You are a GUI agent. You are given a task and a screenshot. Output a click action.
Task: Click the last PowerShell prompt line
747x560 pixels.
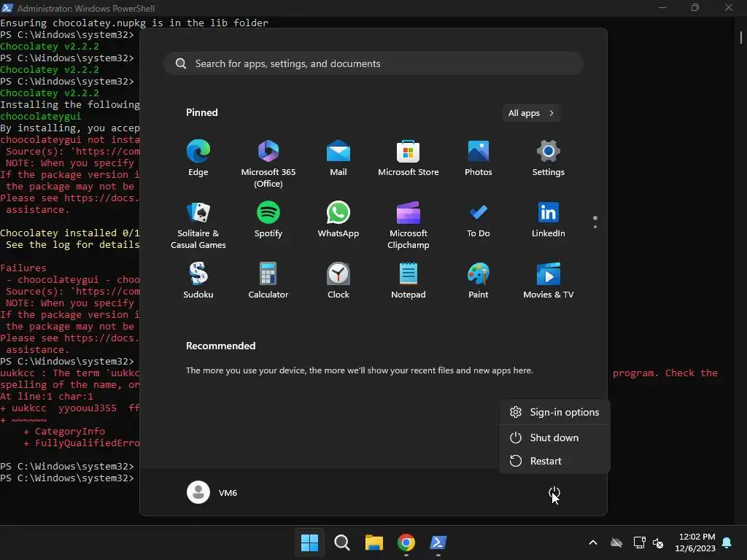pos(67,478)
